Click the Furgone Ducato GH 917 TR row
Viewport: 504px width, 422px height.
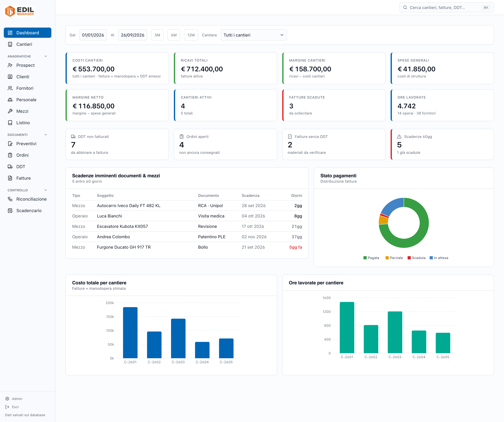(x=187, y=247)
